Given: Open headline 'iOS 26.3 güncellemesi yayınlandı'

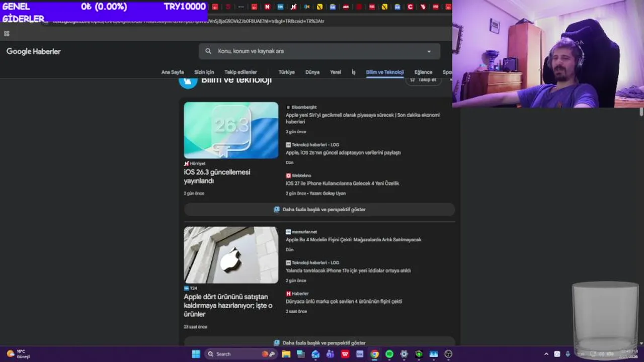Looking at the screenshot, I should point(217,176).
